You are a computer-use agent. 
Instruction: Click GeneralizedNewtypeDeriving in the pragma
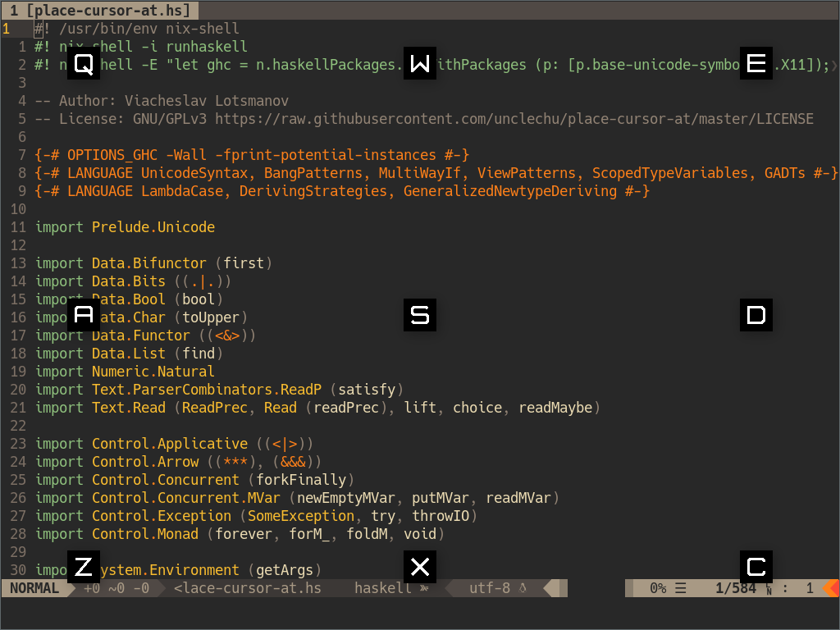coord(510,191)
